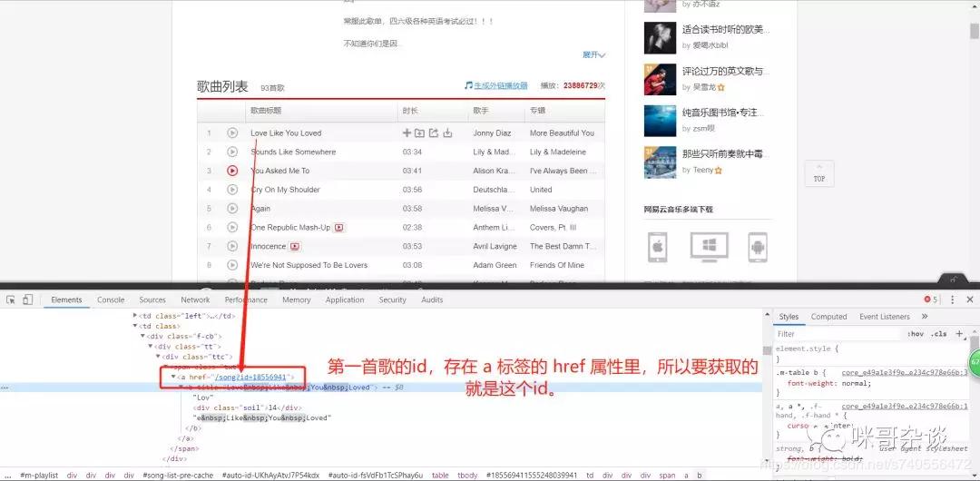The height and width of the screenshot is (481, 980).
Task: Switch to the Elements tab
Action: point(66,299)
